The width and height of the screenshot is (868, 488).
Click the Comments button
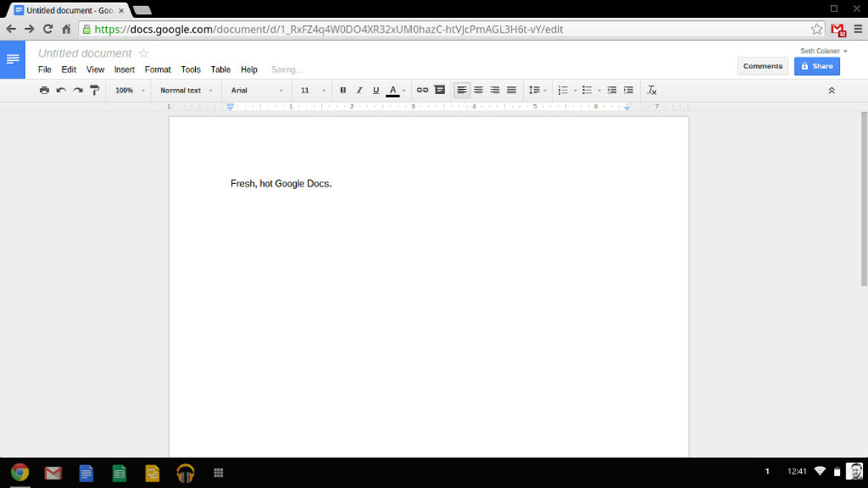click(763, 66)
